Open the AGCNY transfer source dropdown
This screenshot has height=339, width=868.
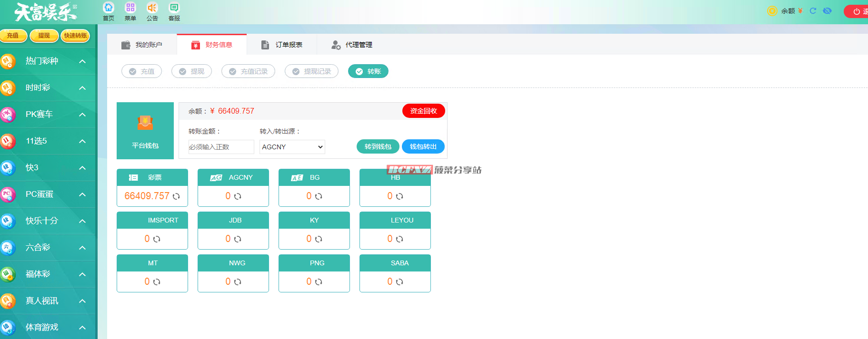point(292,147)
